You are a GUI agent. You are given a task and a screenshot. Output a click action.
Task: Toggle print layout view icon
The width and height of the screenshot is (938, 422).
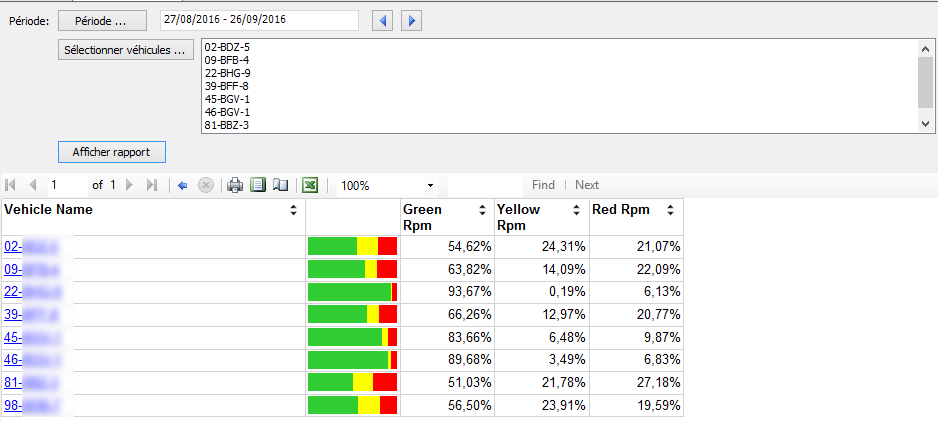tap(258, 185)
